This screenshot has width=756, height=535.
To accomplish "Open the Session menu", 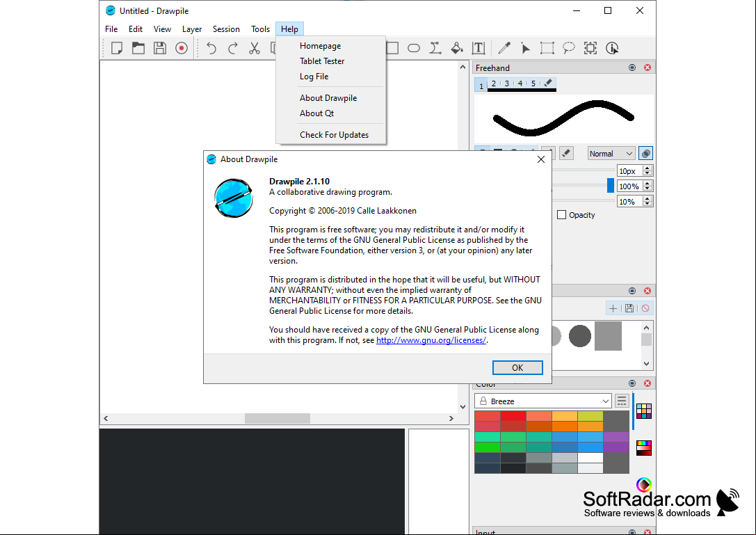I will (226, 29).
